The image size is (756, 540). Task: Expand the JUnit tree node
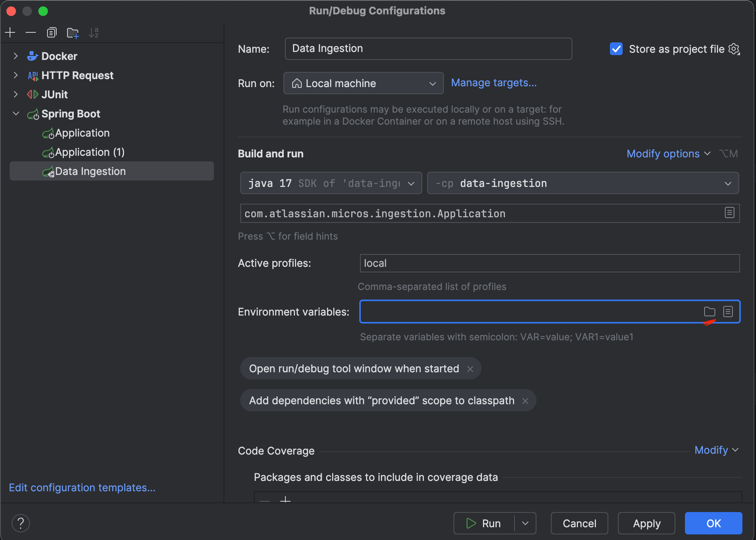(x=16, y=95)
